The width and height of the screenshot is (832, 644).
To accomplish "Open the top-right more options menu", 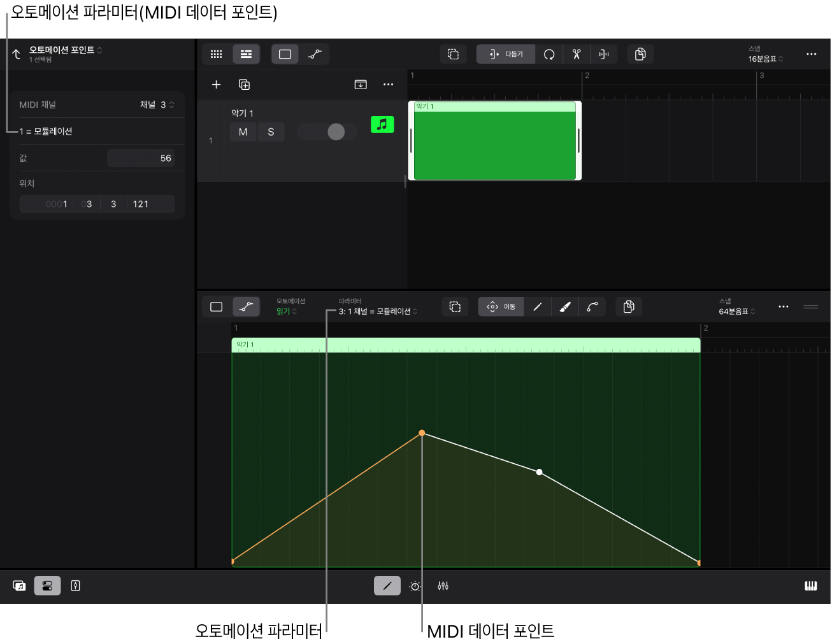I will [811, 54].
